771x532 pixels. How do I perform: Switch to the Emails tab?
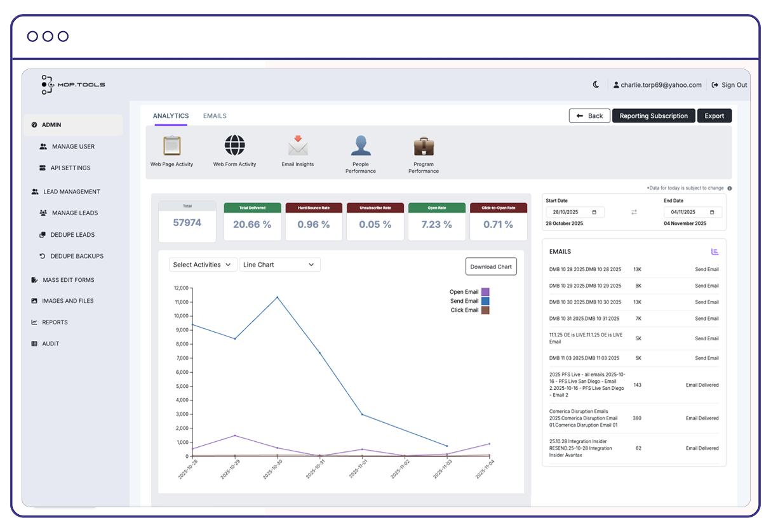(215, 116)
